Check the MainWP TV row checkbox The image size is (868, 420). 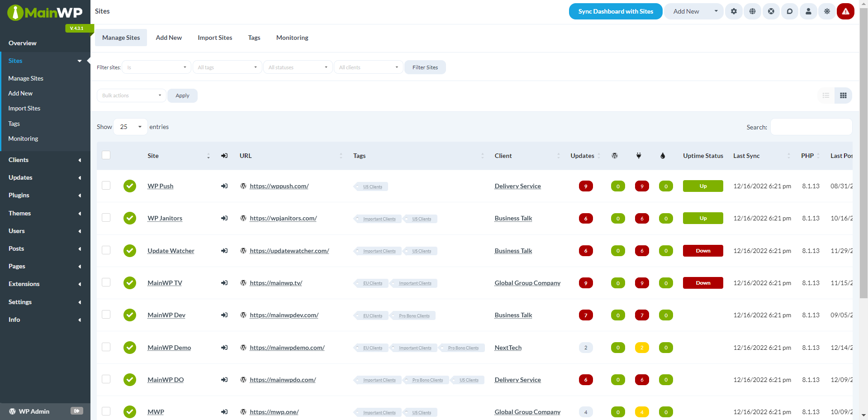click(106, 282)
